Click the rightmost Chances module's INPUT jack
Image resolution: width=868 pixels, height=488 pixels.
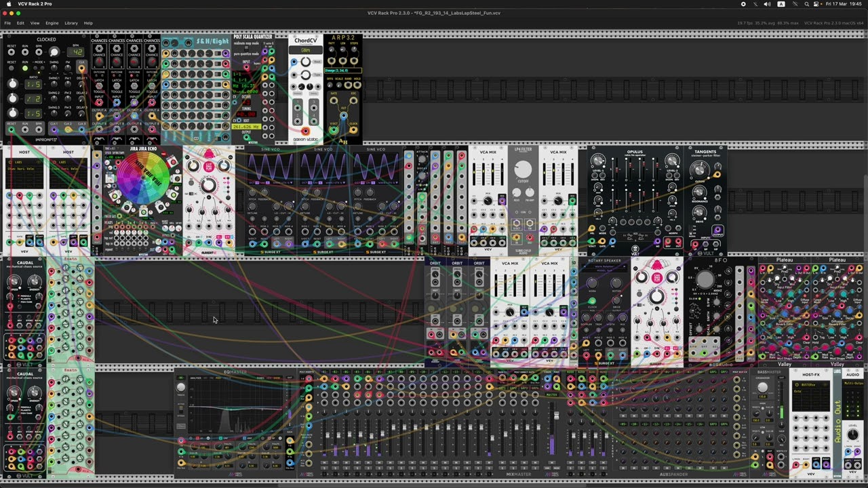152,102
